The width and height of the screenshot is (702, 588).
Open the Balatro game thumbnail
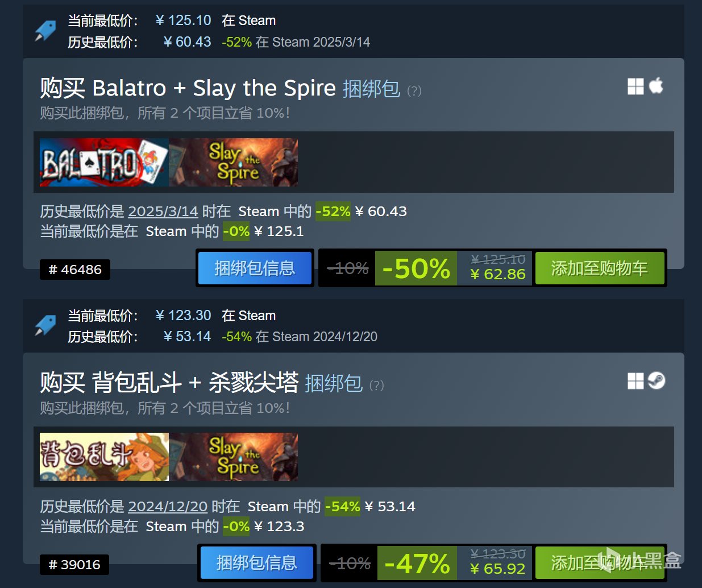click(104, 162)
